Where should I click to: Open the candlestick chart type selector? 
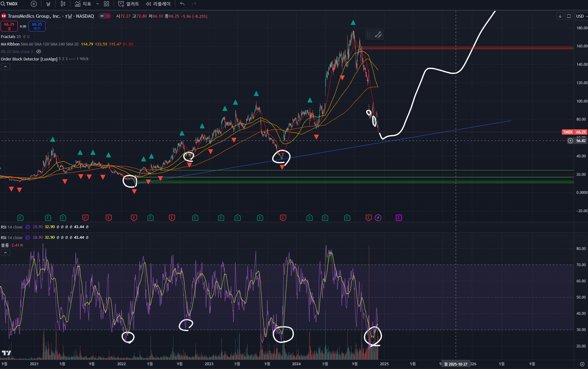(x=63, y=4)
